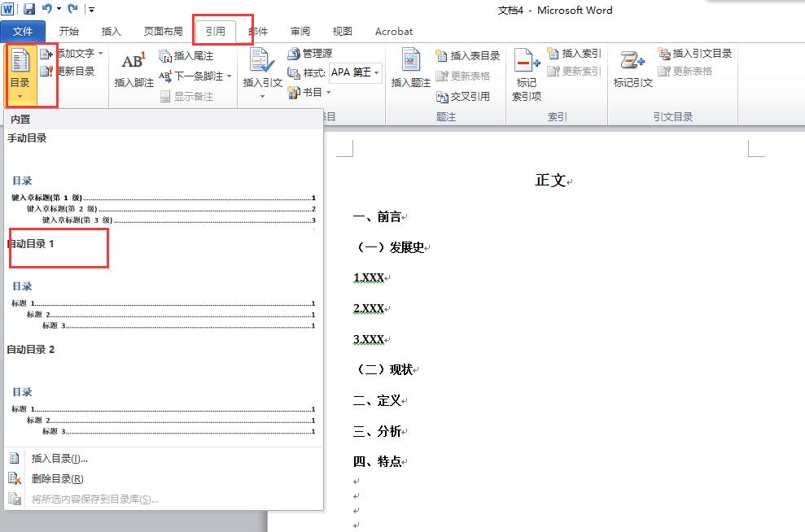The width and height of the screenshot is (805, 532).
Task: Click the 下一条脚注 button
Action: coord(191,76)
